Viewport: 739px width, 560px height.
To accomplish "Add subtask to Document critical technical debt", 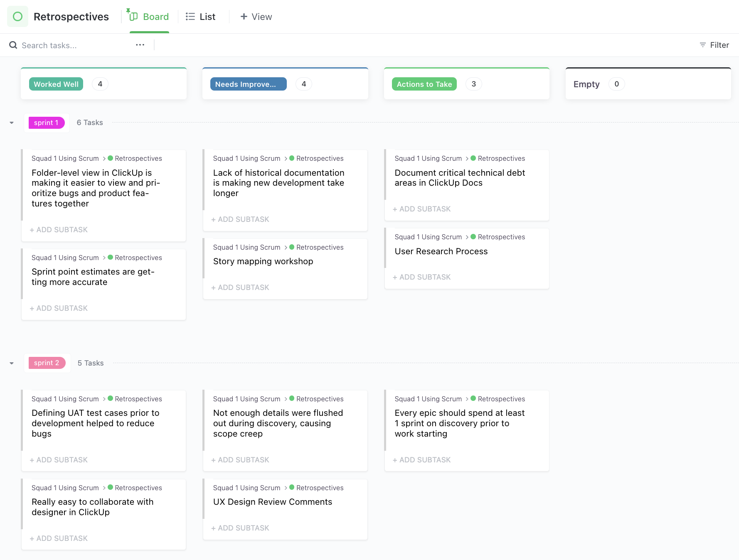I will (x=422, y=209).
